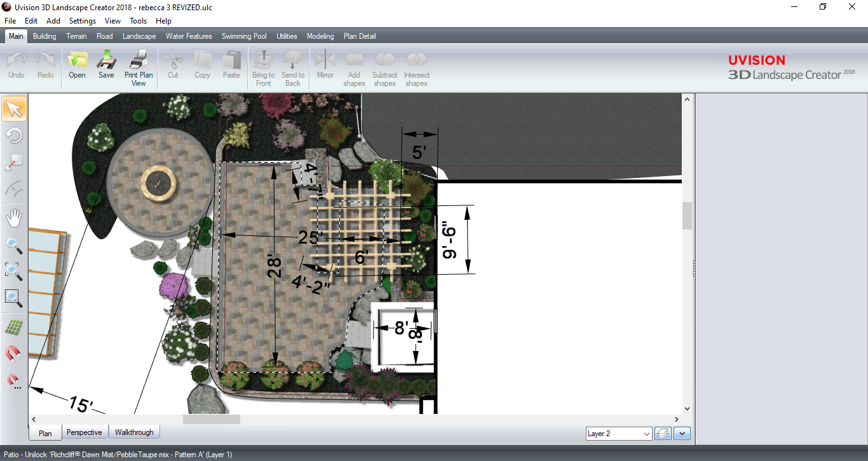Screen dimensions: 868x461
Task: Open the Edit menu
Action: tap(31, 21)
